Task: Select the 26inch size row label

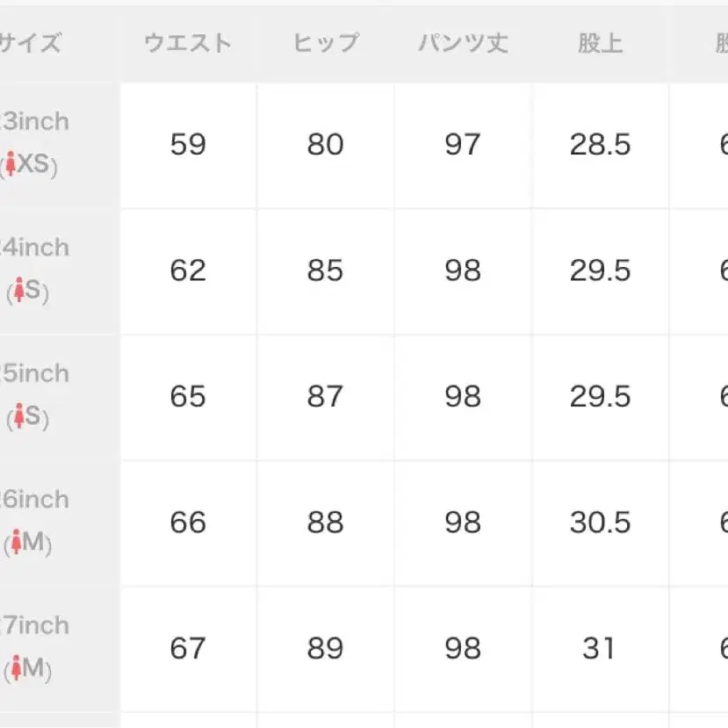Action: [x=35, y=500]
